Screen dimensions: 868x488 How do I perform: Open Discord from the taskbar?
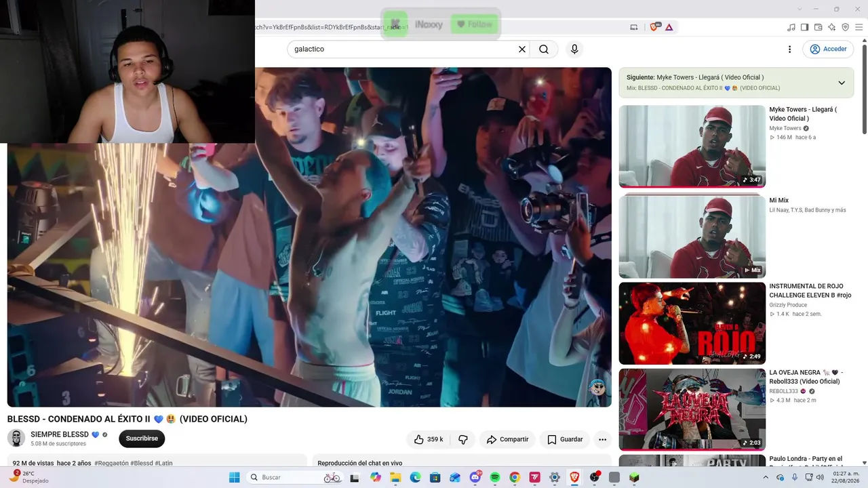(x=475, y=477)
